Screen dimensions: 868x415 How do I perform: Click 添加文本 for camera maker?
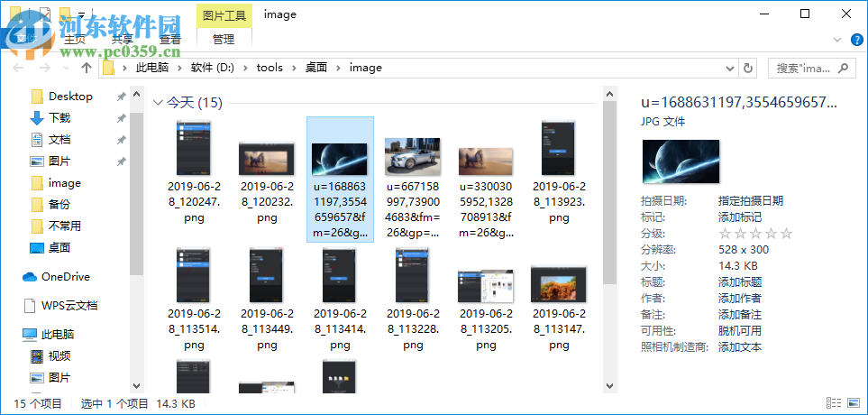pyautogui.click(x=740, y=347)
